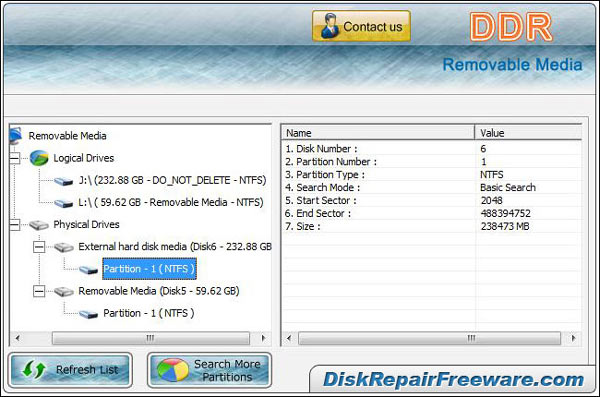The height and width of the screenshot is (397, 600).
Task: Click pie chart icon on Search More Partitions
Action: pos(173,370)
